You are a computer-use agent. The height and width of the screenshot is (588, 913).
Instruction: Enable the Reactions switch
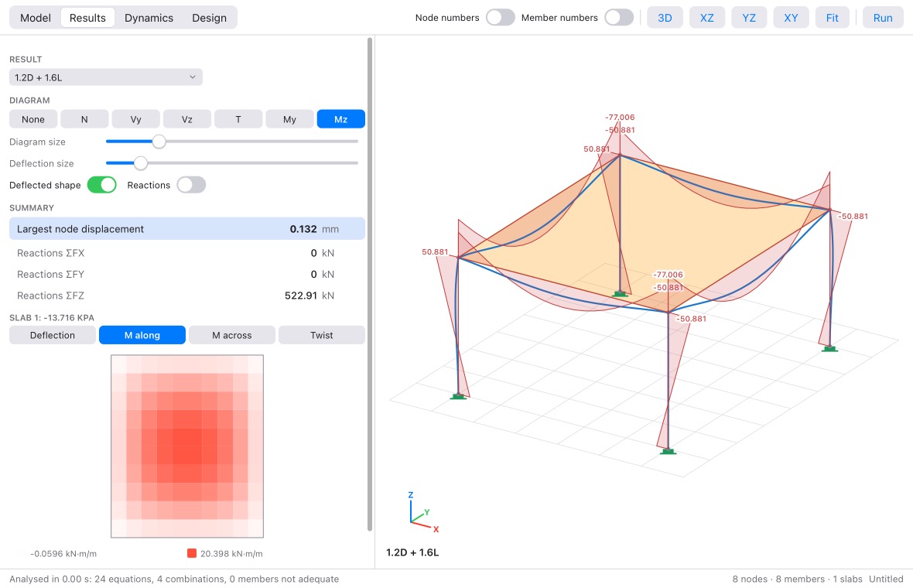tap(192, 185)
